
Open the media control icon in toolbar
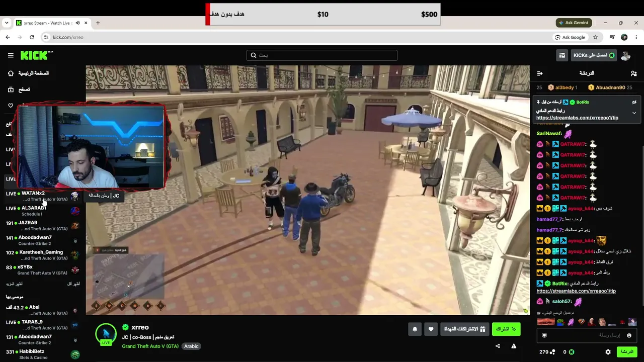pos(612,37)
